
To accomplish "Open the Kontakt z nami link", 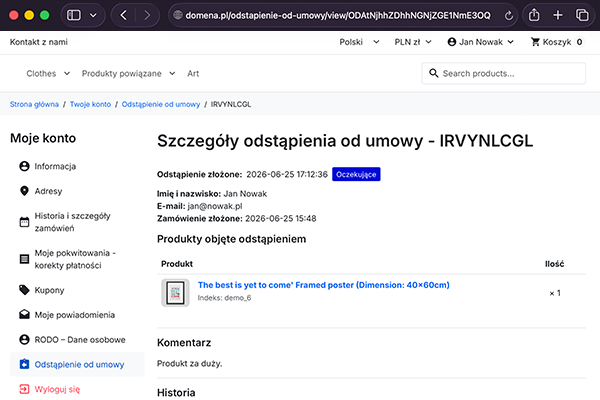I will [39, 42].
